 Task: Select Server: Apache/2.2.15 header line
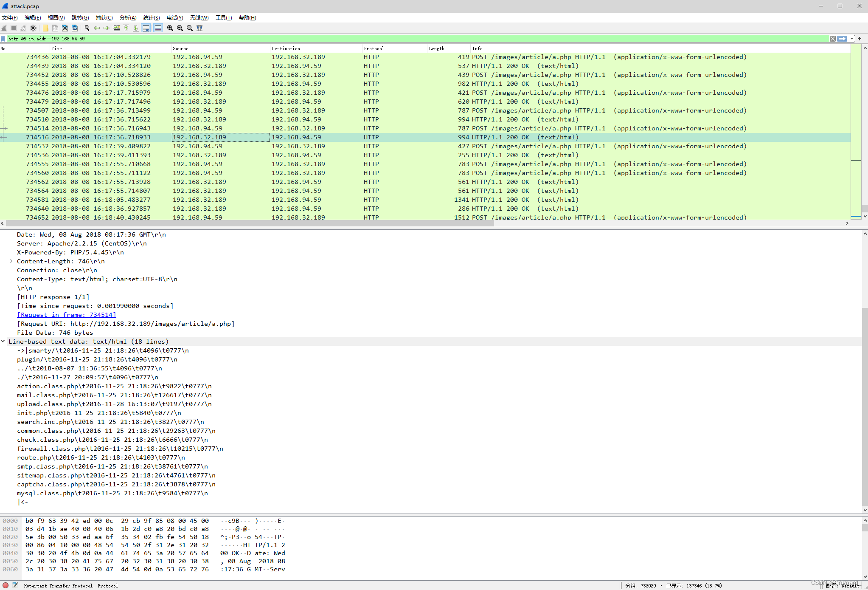(x=82, y=243)
